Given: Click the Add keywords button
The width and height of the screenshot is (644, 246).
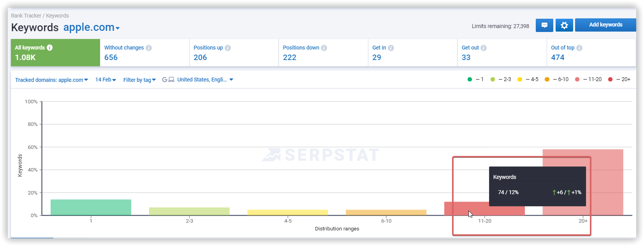Looking at the screenshot, I should click(x=605, y=25).
